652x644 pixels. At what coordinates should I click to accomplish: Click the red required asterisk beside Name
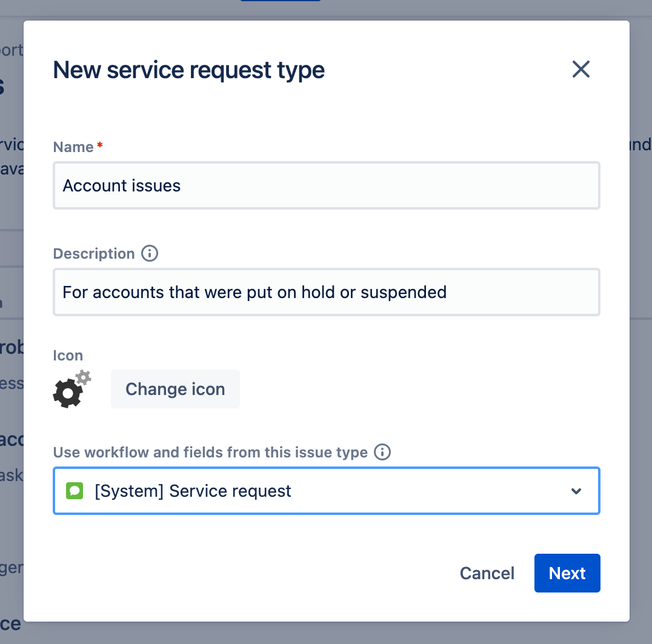pos(100,146)
